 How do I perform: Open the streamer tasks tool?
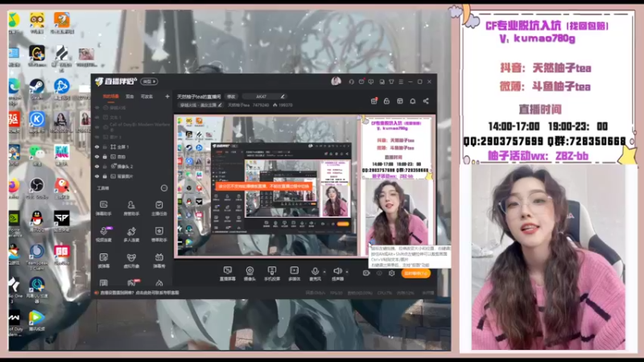click(x=159, y=208)
